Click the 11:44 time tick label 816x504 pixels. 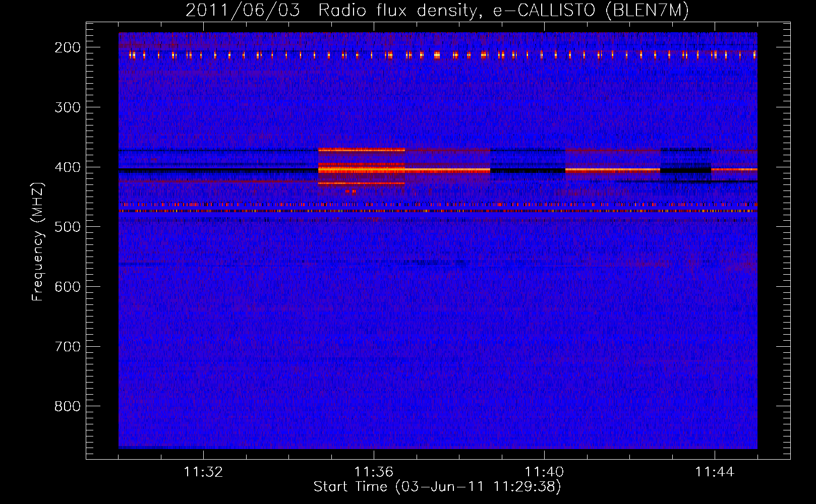point(715,472)
